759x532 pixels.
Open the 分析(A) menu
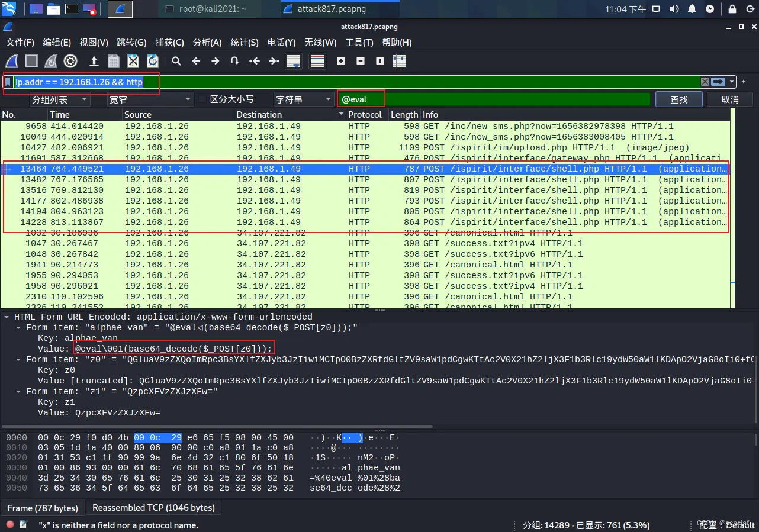click(x=207, y=43)
